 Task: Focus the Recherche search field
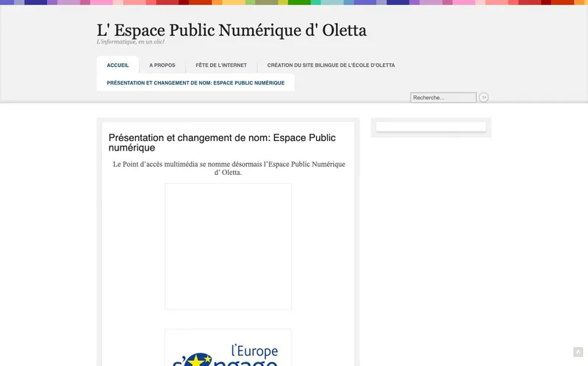coord(443,98)
